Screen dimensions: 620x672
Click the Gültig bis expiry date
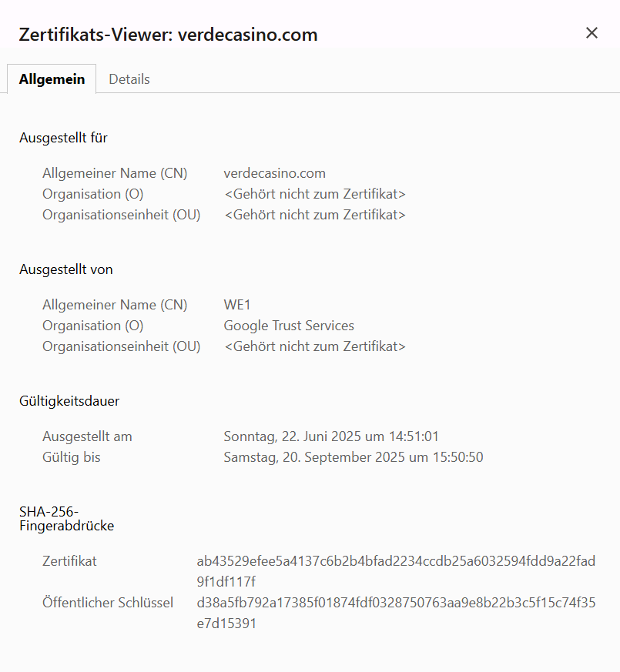[x=354, y=457]
